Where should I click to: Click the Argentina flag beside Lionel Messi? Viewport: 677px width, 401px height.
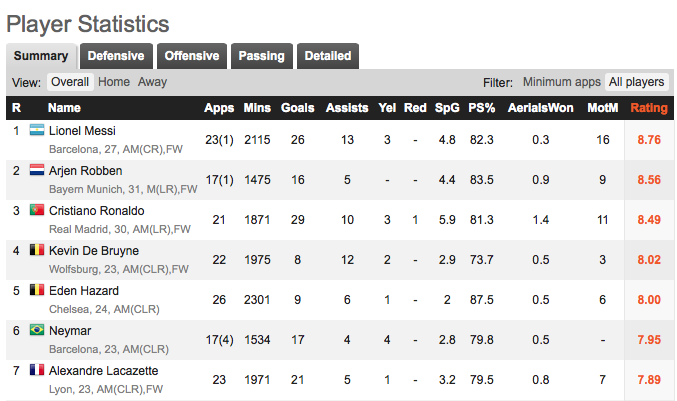pos(38,131)
